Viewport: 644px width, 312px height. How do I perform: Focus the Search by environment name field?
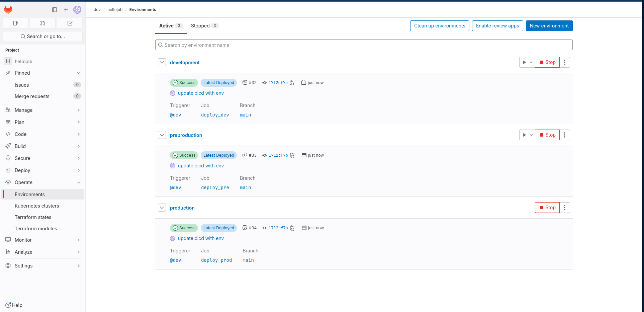click(364, 45)
